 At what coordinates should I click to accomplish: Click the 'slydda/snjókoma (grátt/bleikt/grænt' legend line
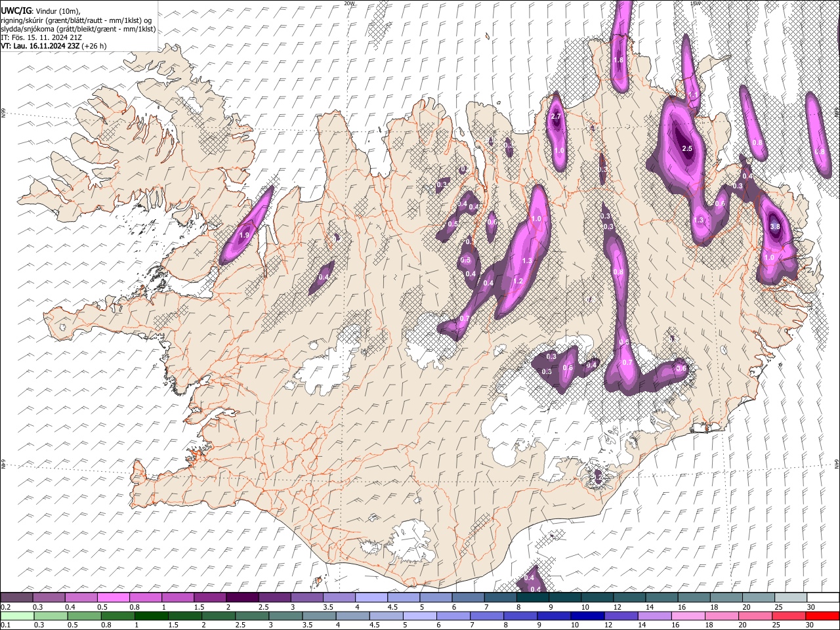click(78, 29)
